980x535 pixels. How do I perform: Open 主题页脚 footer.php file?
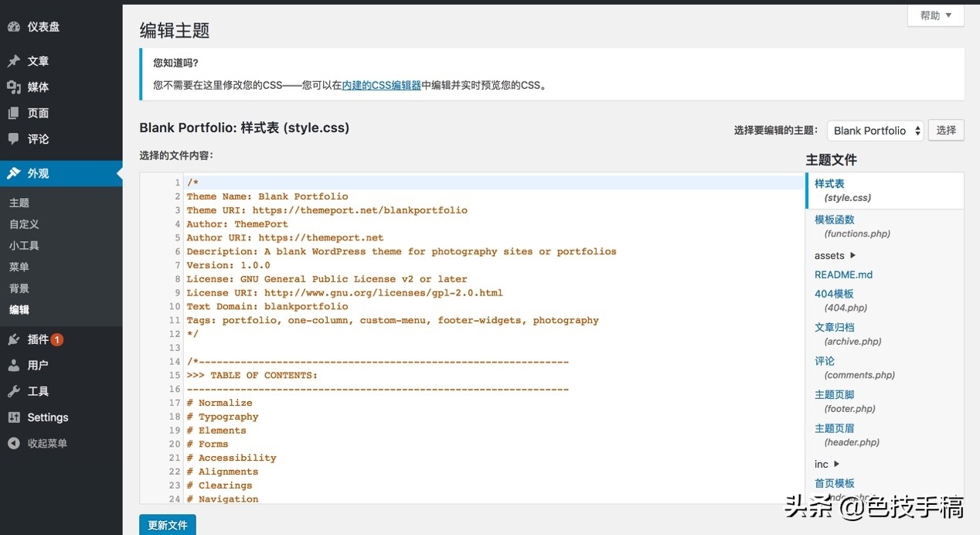(x=845, y=401)
